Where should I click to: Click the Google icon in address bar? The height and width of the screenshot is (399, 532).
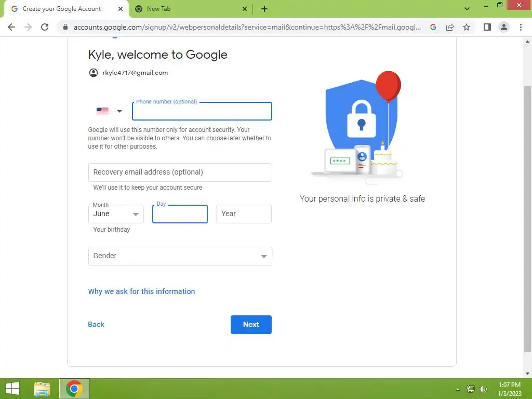tap(433, 27)
